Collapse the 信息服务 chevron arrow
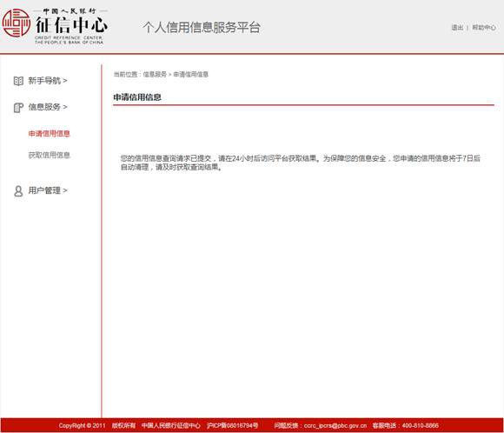Viewport: 504px width, 433px height. pyautogui.click(x=65, y=107)
